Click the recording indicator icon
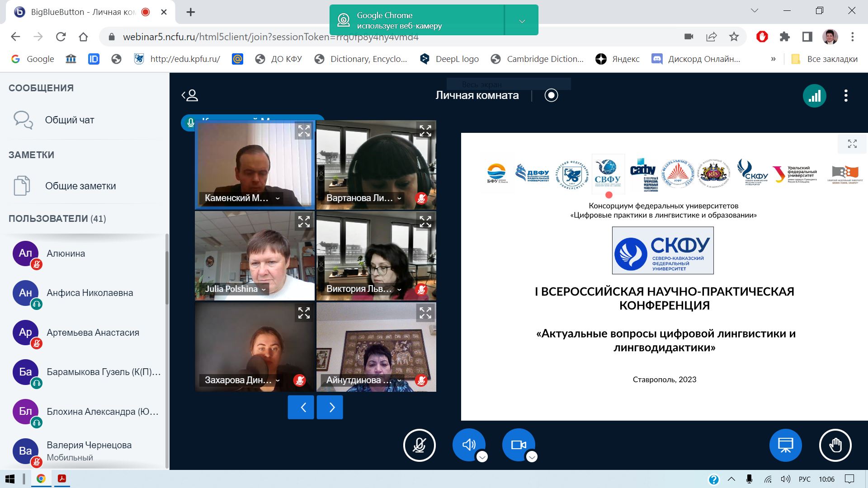 tap(551, 95)
